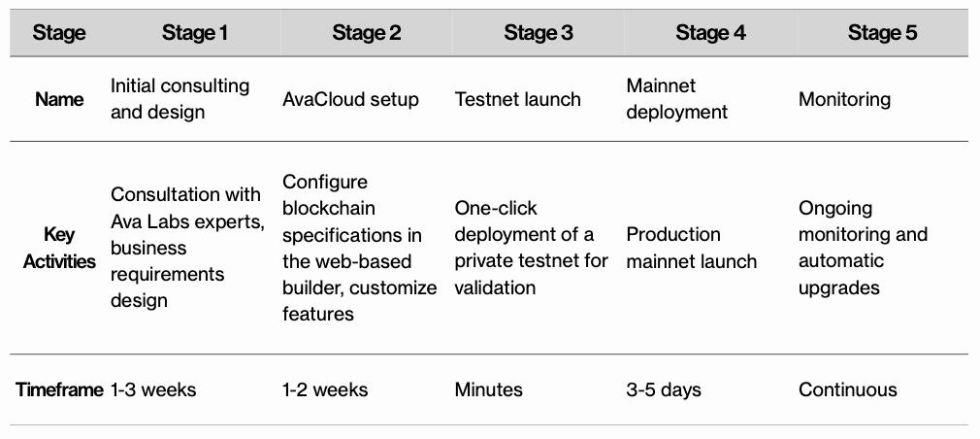Click the Key Activities row label
This screenshot has height=439, width=980.
coord(59,248)
